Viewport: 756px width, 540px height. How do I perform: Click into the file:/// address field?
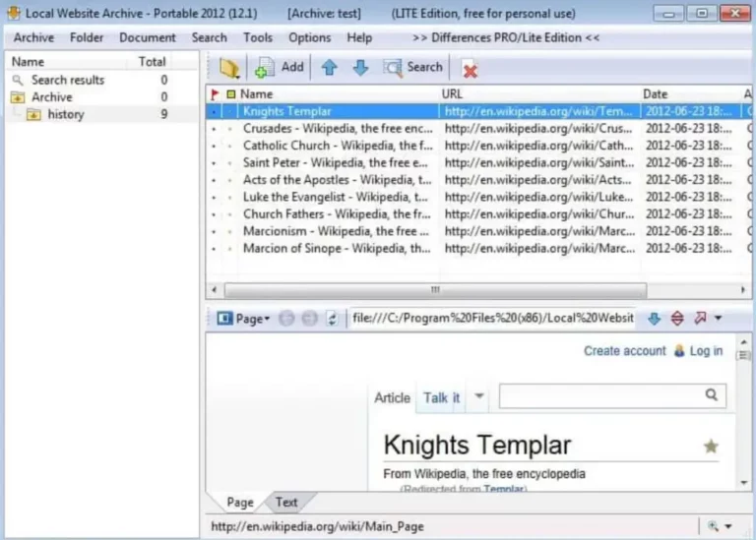[493, 319]
